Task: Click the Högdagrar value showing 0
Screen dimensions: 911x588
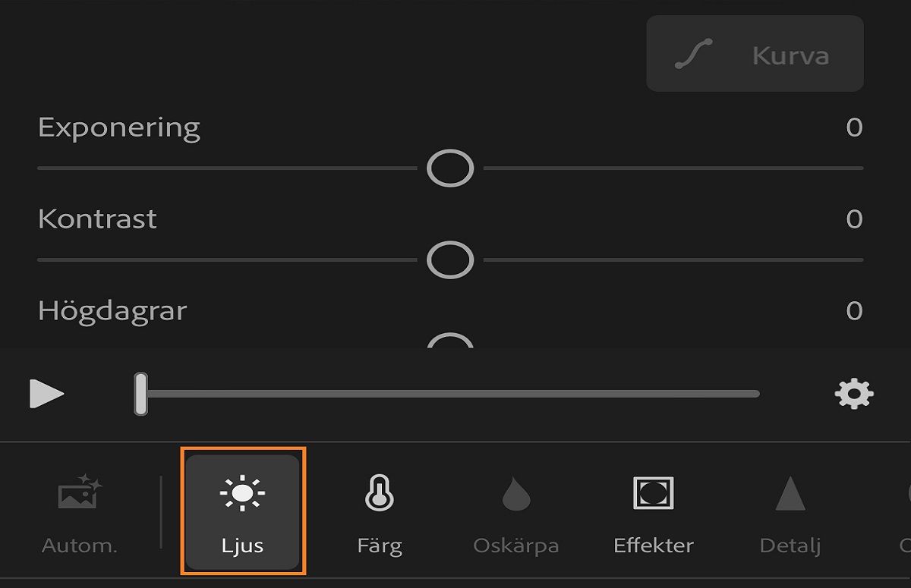Action: [x=853, y=311]
